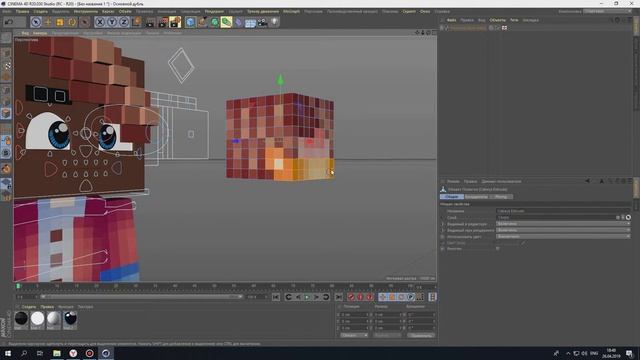Toggle object visibility dots in Object Manager
The height and width of the screenshot is (360, 640).
tap(498, 28)
